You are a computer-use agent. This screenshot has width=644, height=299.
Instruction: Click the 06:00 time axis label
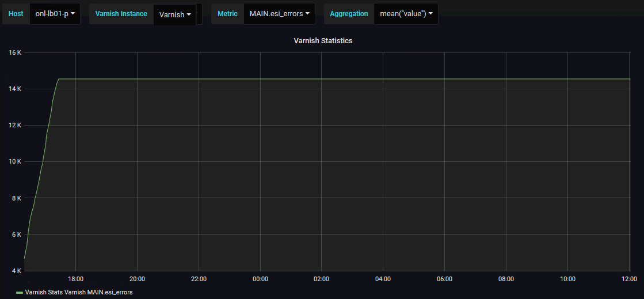[445, 279]
